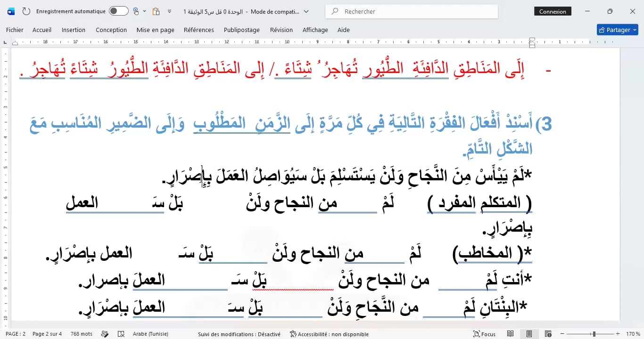Screen dimensions: 644x339
Task: Open the Aide tab
Action: pos(344,30)
